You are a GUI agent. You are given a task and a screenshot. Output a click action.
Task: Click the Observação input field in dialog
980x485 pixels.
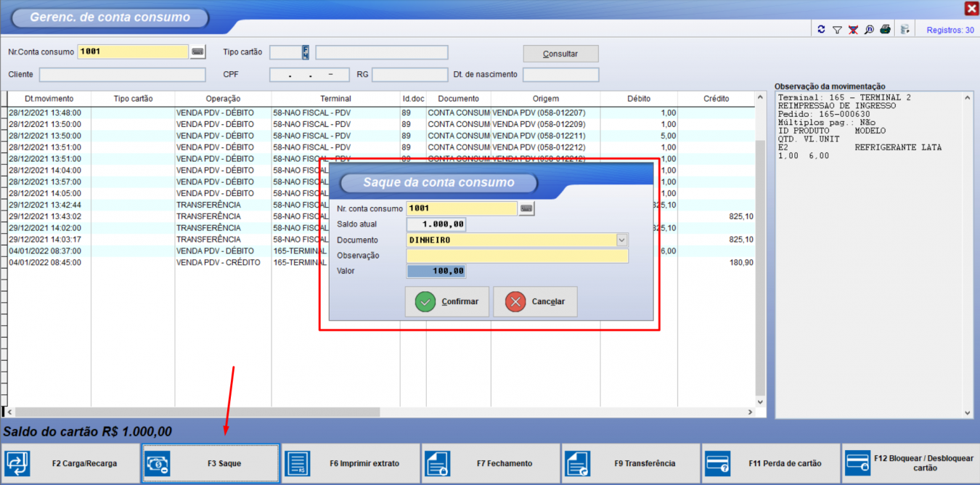pyautogui.click(x=517, y=256)
